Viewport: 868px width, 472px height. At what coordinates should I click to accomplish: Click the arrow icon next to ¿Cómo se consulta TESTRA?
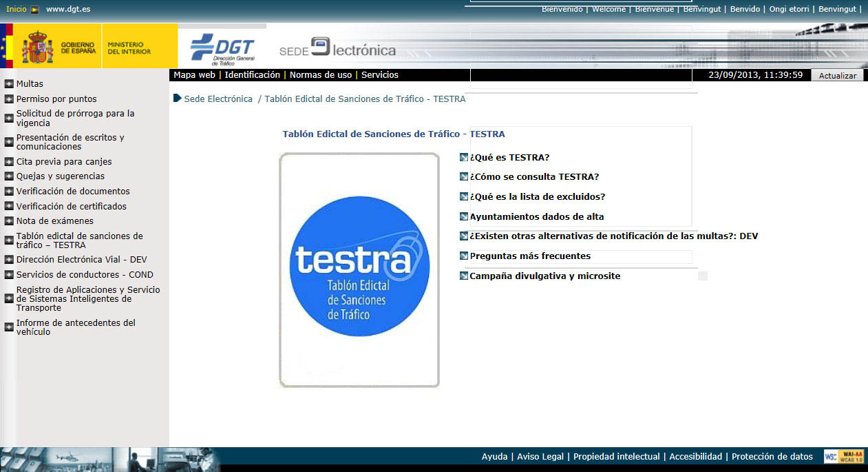click(x=464, y=176)
